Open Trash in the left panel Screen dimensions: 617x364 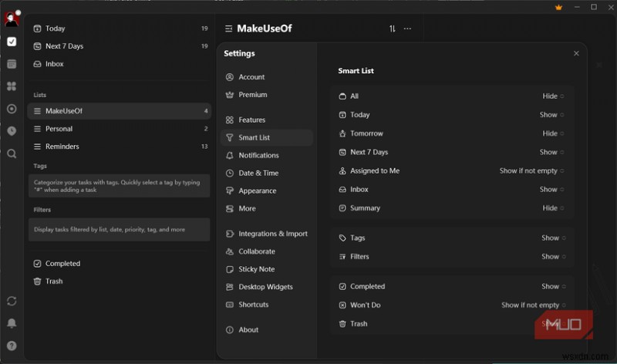coord(120,281)
